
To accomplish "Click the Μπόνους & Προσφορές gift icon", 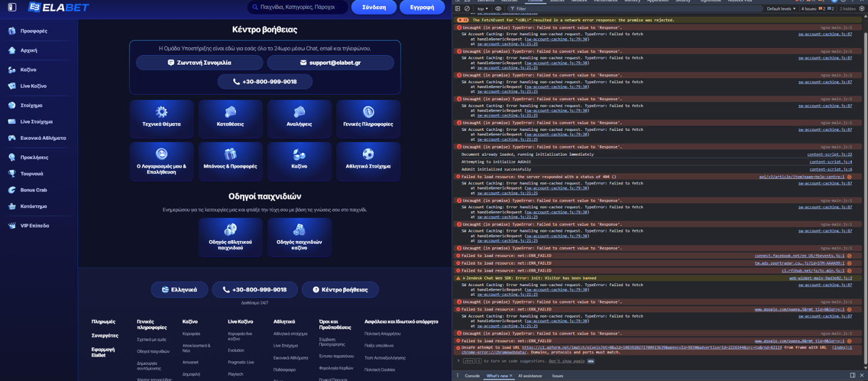I will 230,154.
